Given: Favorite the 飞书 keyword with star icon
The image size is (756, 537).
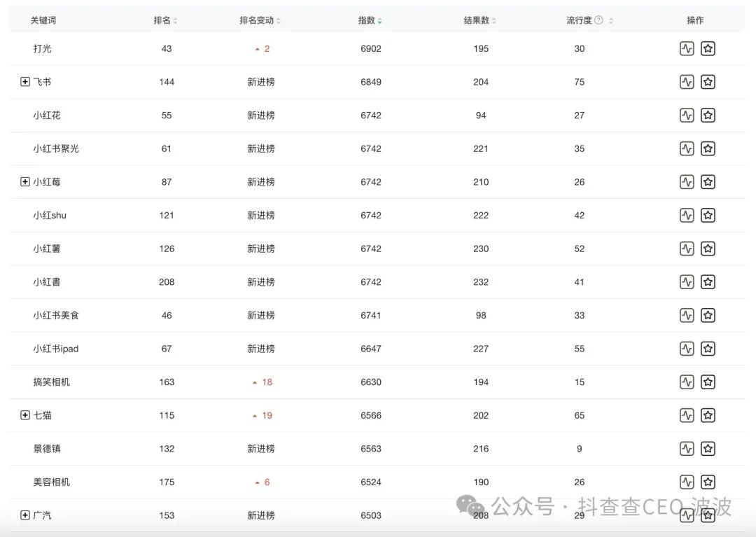Looking at the screenshot, I should pos(708,82).
